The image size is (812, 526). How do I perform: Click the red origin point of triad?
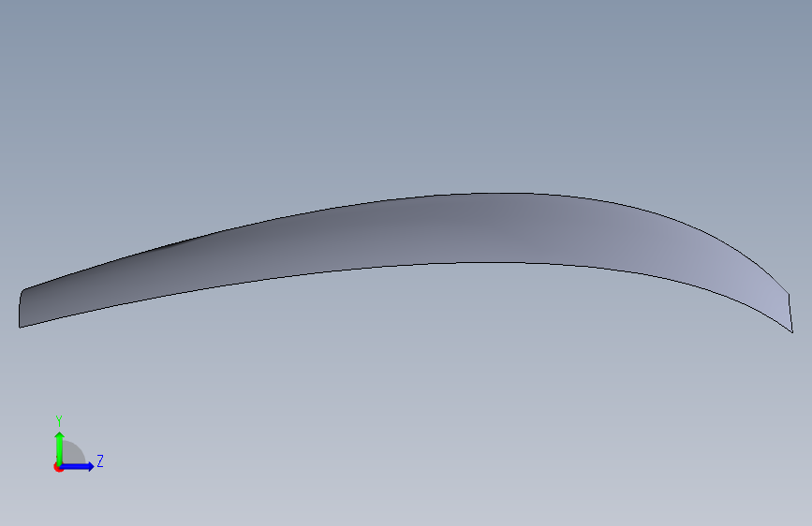click(58, 467)
